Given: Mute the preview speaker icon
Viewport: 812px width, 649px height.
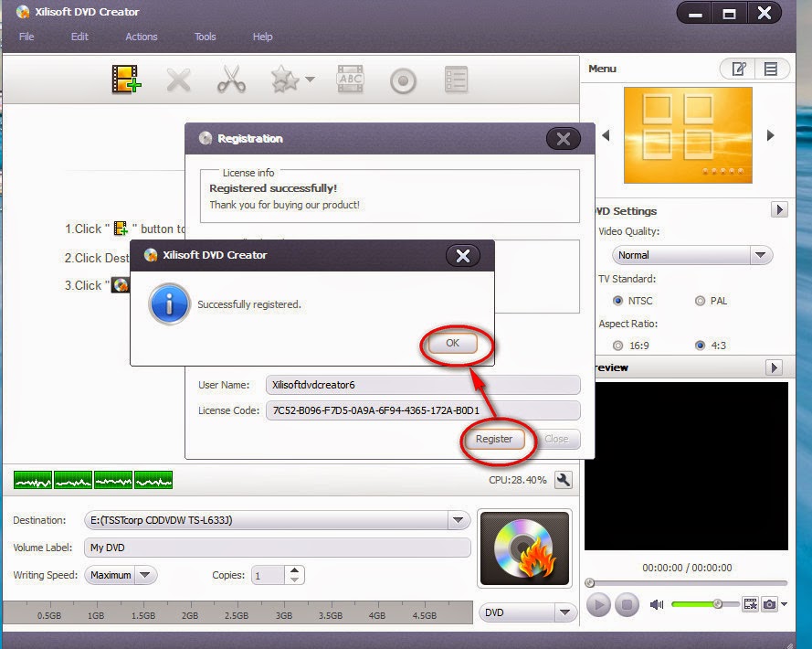Looking at the screenshot, I should 657,604.
